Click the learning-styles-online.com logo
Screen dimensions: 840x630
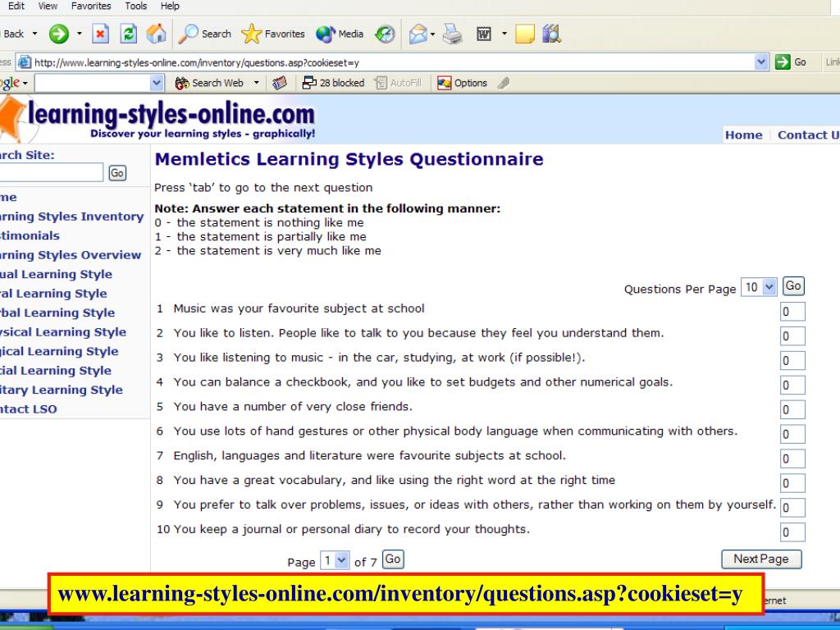[157, 118]
